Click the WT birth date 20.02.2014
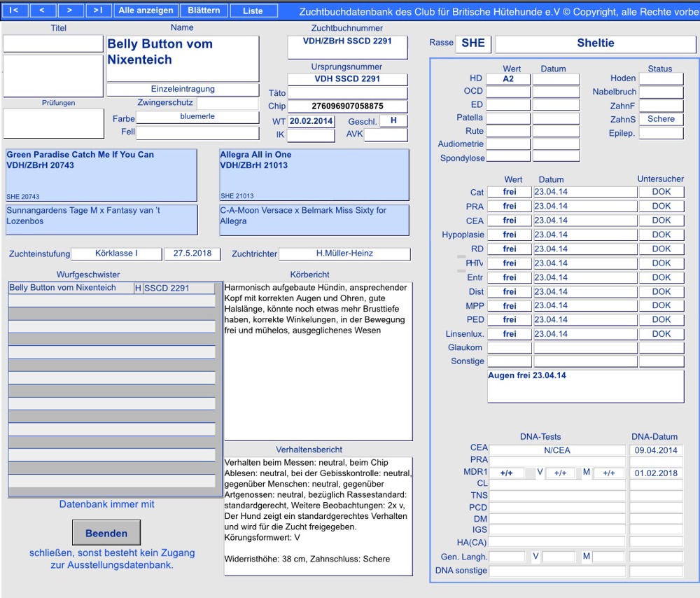 point(311,121)
